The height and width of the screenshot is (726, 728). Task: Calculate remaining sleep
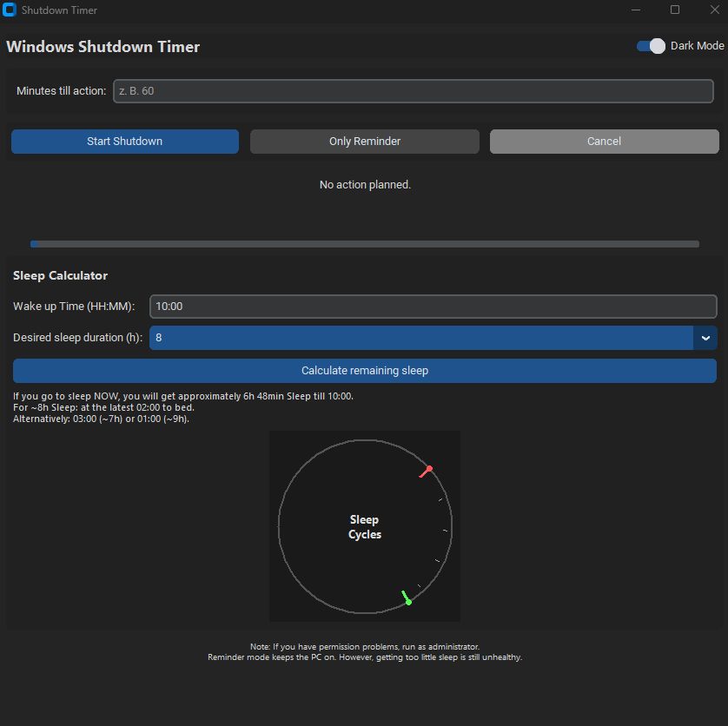tap(365, 371)
